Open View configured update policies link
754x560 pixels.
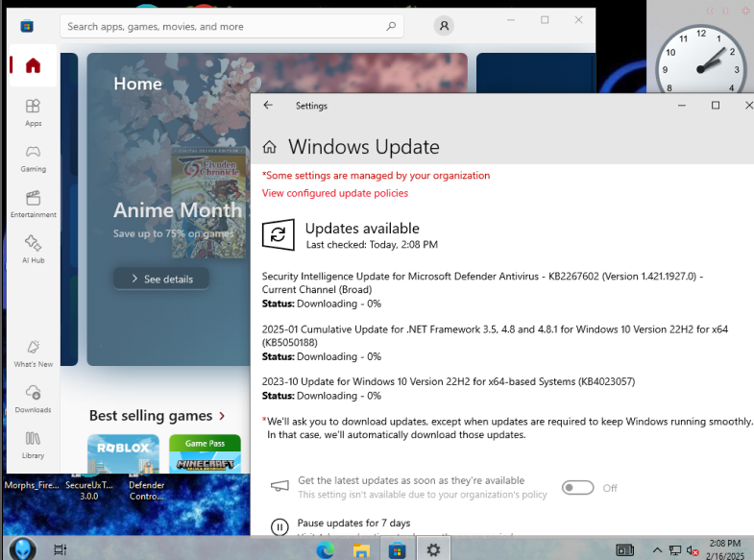[334, 193]
